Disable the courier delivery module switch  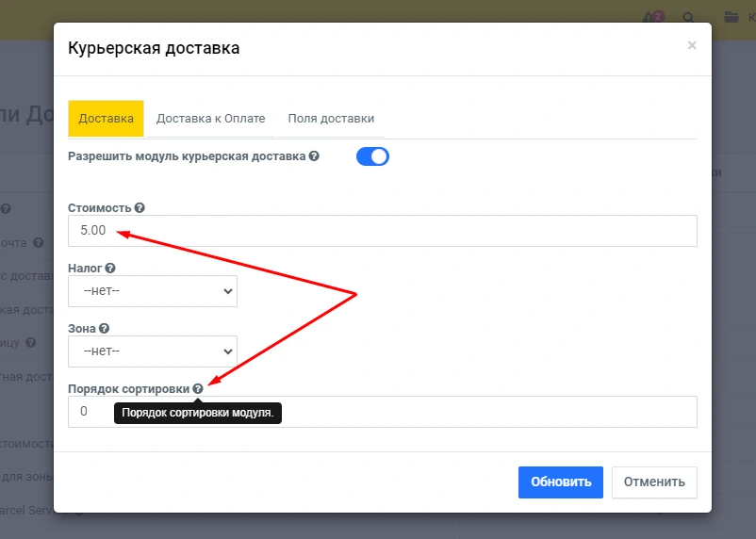(x=372, y=156)
